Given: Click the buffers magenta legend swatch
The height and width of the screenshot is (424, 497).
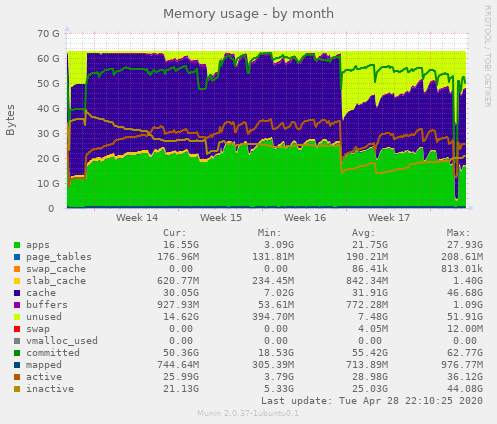Looking at the screenshot, I should (17, 305).
